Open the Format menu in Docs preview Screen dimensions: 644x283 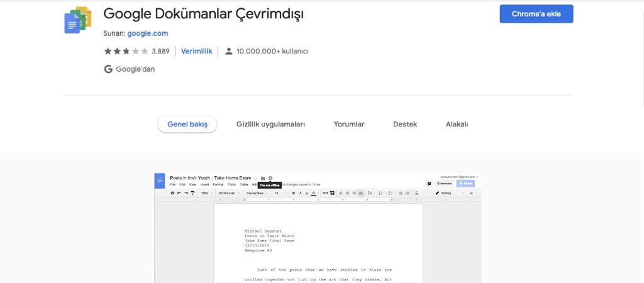pyautogui.click(x=218, y=185)
